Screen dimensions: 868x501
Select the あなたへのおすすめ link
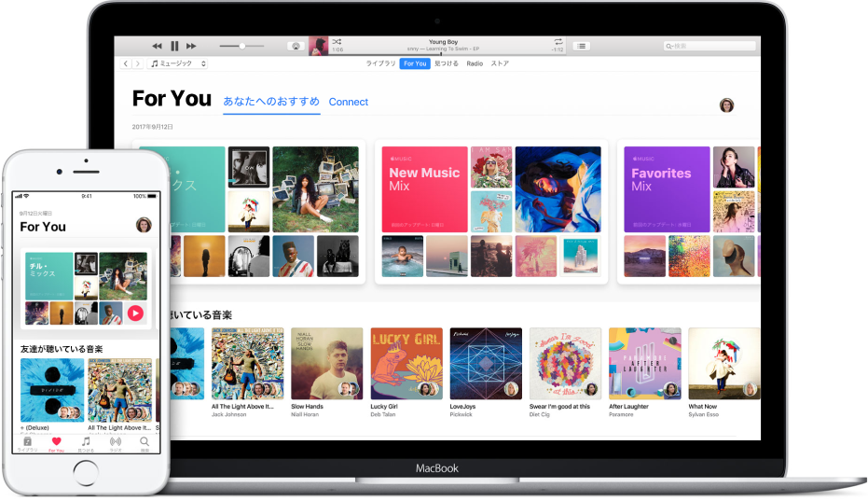click(271, 102)
